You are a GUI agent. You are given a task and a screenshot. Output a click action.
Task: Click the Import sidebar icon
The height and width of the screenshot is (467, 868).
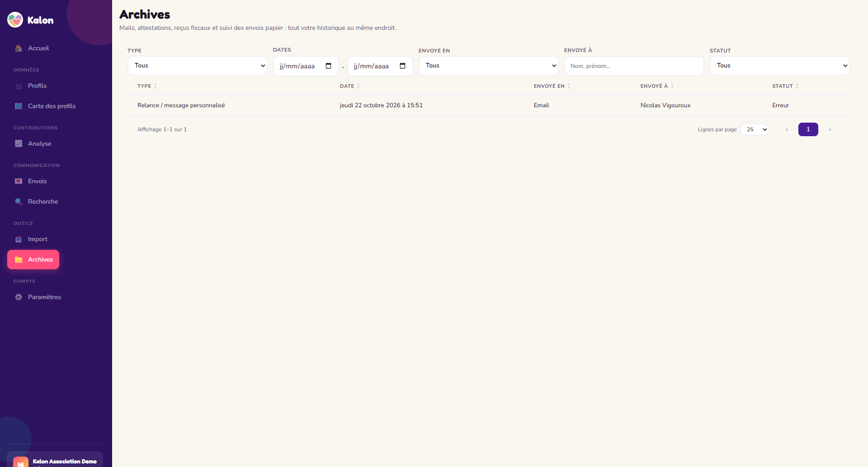click(19, 239)
